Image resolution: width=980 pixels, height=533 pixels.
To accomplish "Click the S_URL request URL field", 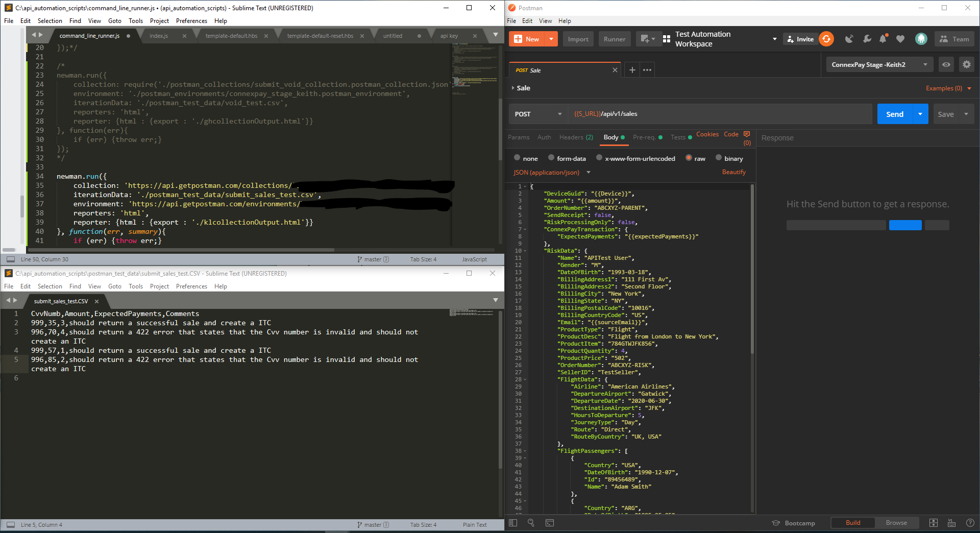I will coord(664,114).
